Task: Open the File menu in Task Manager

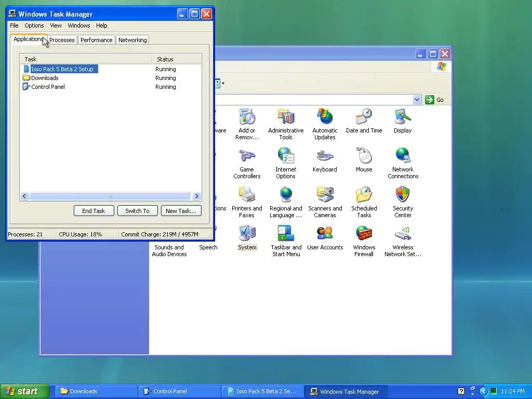Action: (14, 25)
